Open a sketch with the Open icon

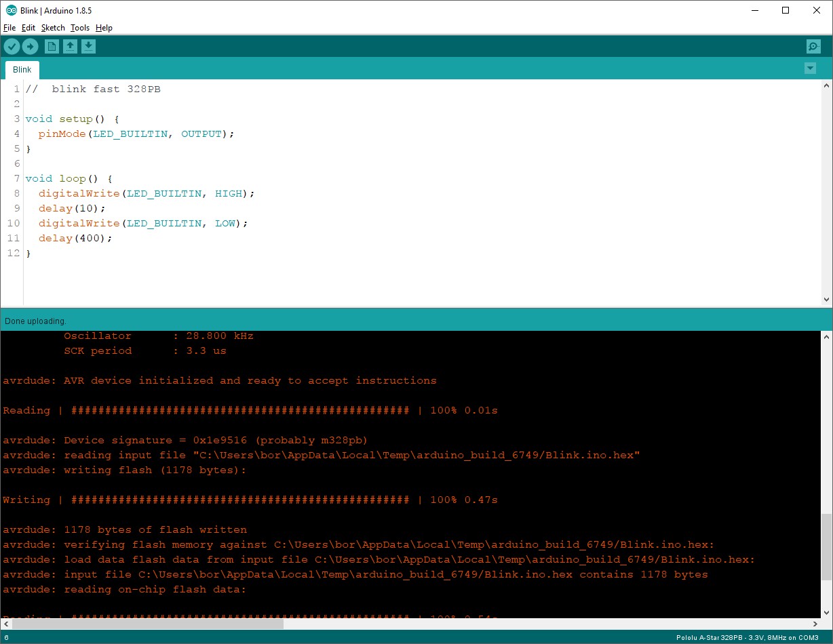pyautogui.click(x=70, y=46)
